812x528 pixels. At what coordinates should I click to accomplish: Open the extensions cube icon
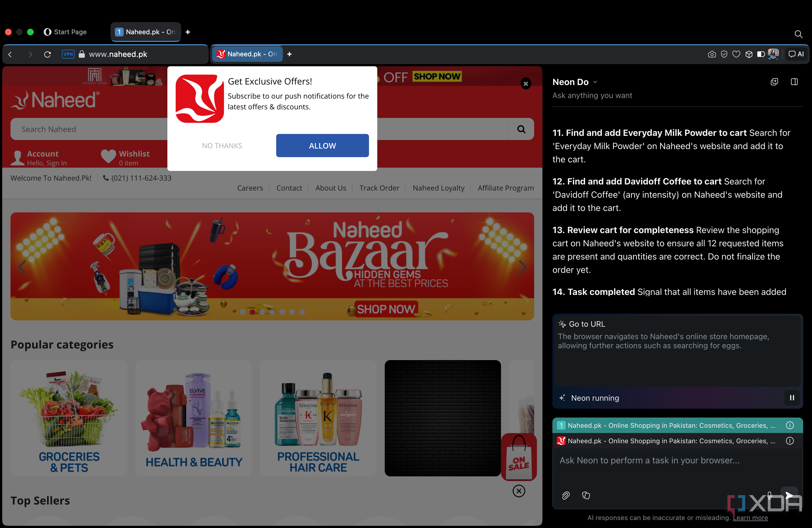(748, 54)
